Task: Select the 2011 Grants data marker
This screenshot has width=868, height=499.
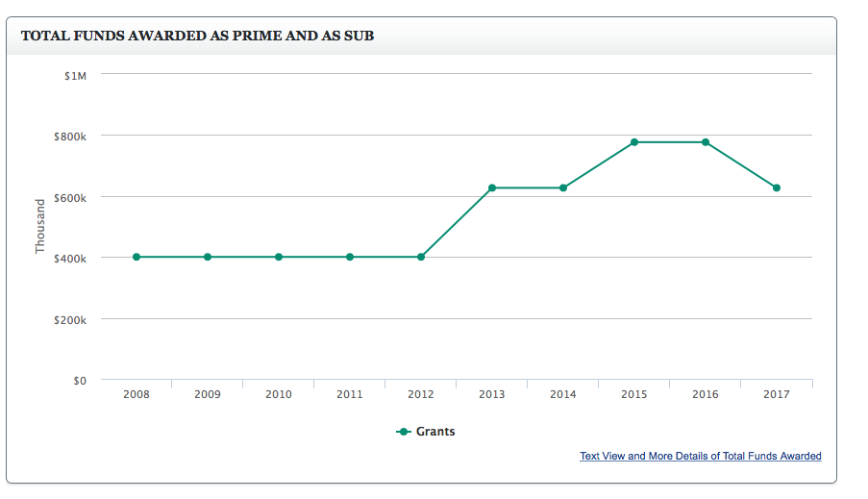Action: (350, 257)
